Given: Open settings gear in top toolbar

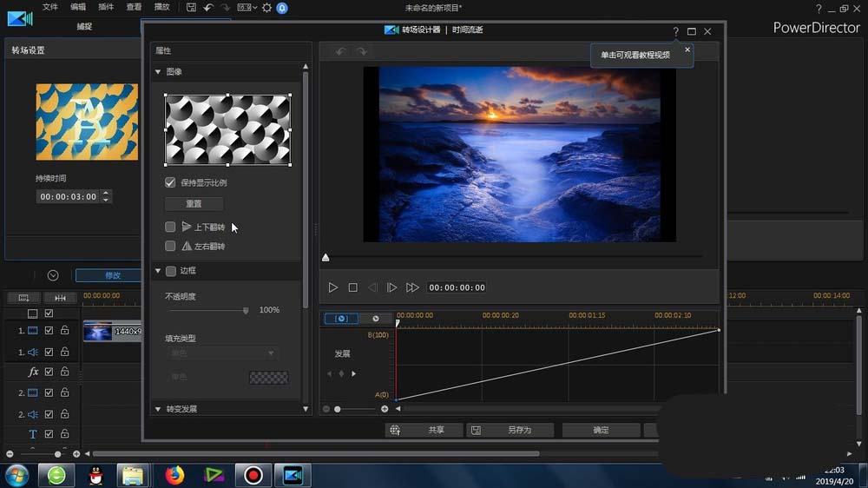Looking at the screenshot, I should [x=267, y=8].
